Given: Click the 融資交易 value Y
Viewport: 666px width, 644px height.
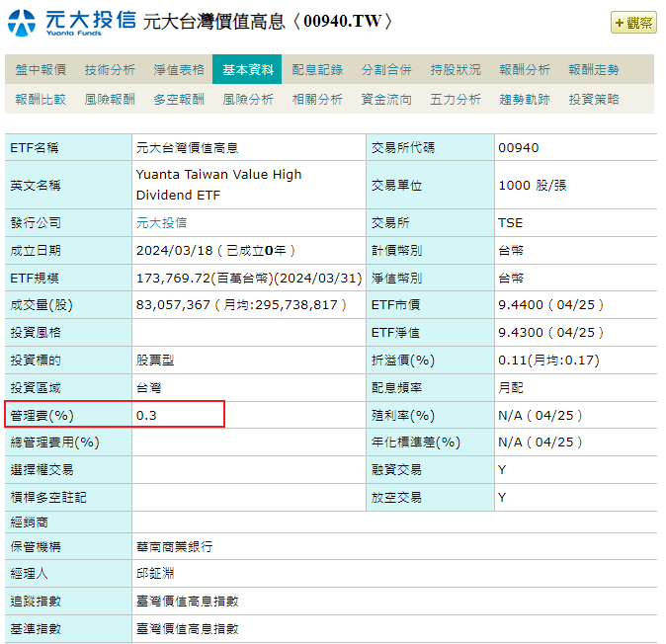Looking at the screenshot, I should (502, 469).
